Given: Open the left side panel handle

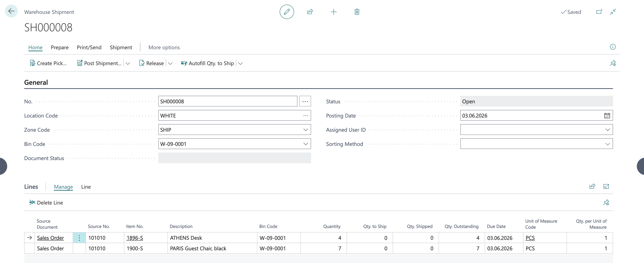Looking at the screenshot, I should pos(3,166).
